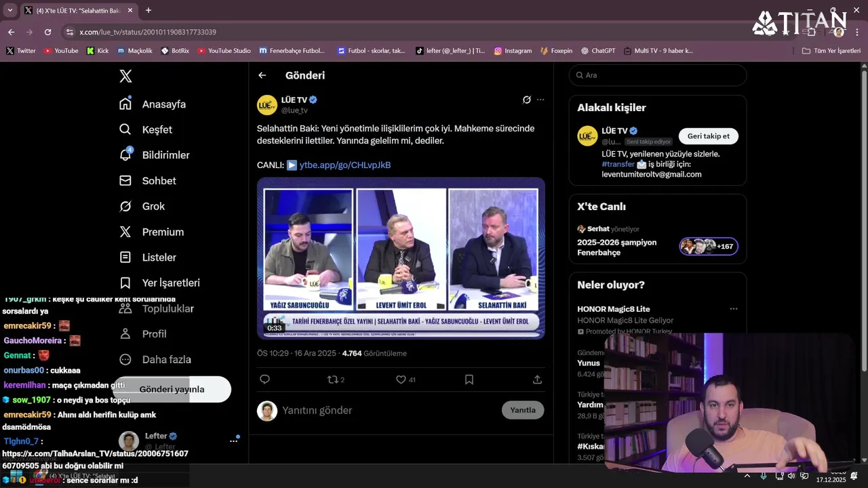Open HONOR Magic8 Lite trend

tap(614, 309)
